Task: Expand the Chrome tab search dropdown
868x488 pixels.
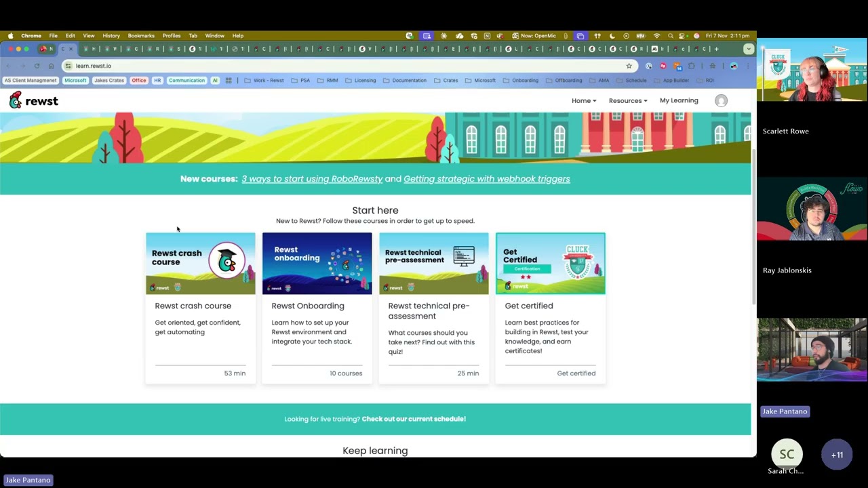Action: 749,49
